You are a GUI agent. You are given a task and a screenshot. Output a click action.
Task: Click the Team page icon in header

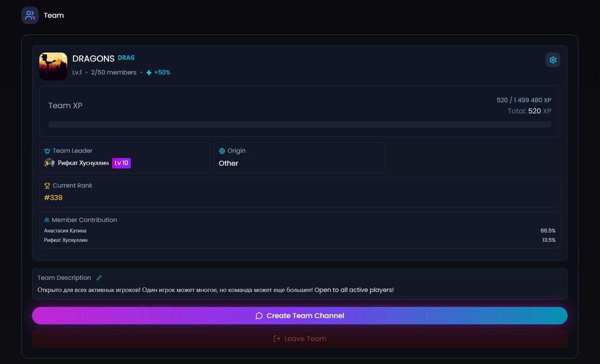point(30,15)
